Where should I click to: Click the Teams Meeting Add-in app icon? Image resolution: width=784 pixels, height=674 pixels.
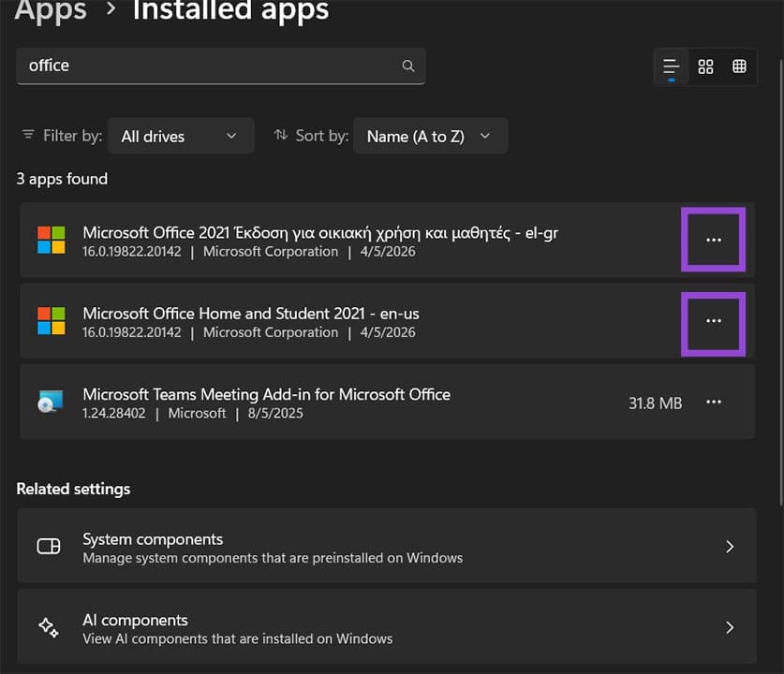coord(51,403)
